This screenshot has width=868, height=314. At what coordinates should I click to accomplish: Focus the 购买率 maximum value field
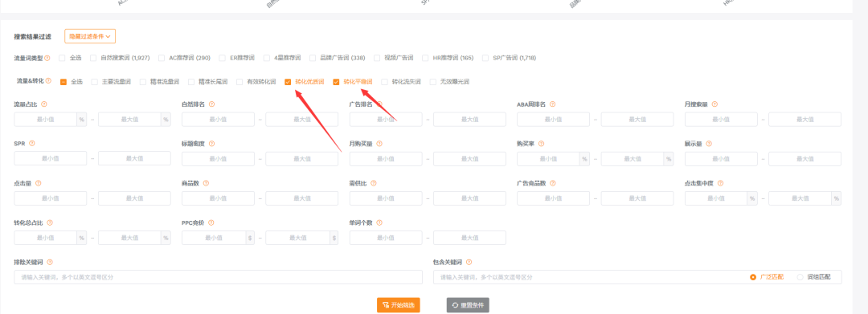click(633, 159)
